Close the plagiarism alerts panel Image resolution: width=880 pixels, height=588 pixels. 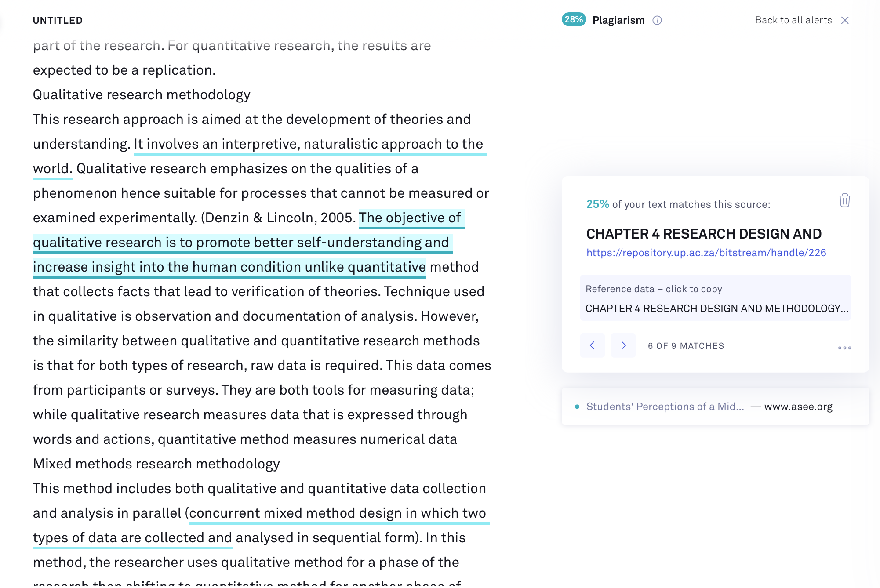click(x=845, y=20)
